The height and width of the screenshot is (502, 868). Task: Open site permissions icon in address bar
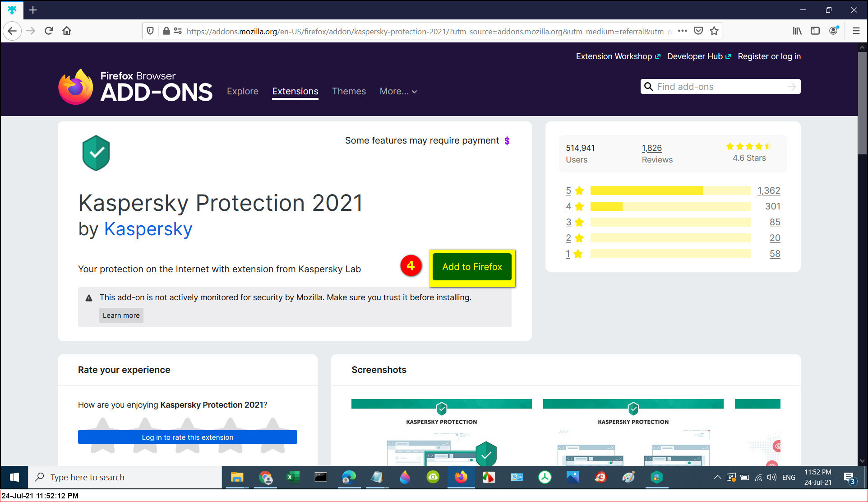[178, 31]
